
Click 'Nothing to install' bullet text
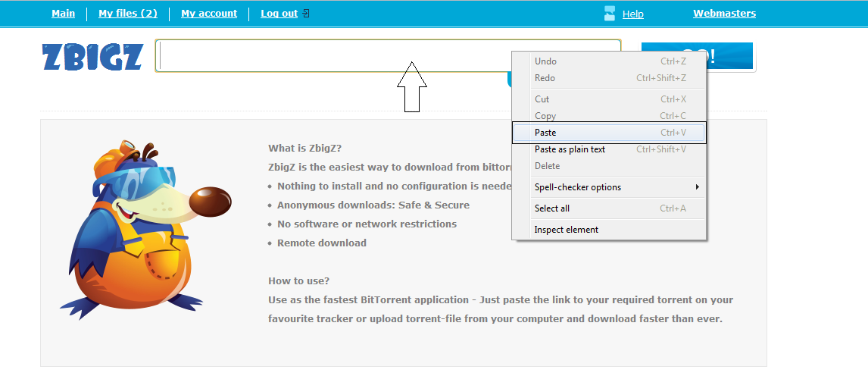pyautogui.click(x=394, y=186)
